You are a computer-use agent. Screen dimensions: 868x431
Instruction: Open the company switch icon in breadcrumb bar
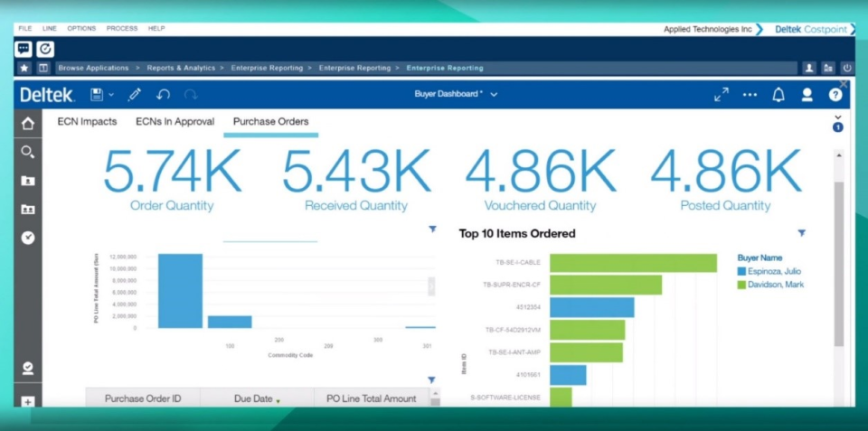(828, 68)
